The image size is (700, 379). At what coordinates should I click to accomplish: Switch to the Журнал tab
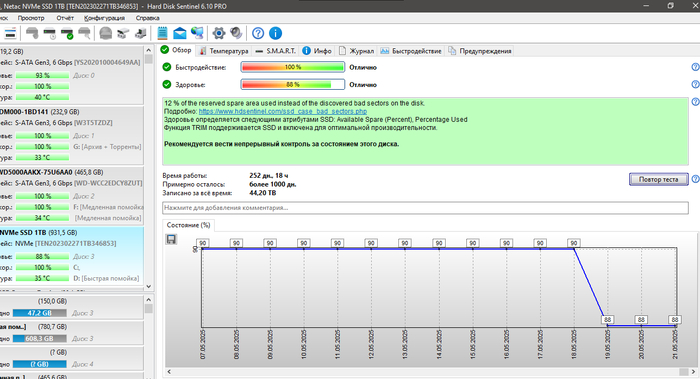[356, 51]
